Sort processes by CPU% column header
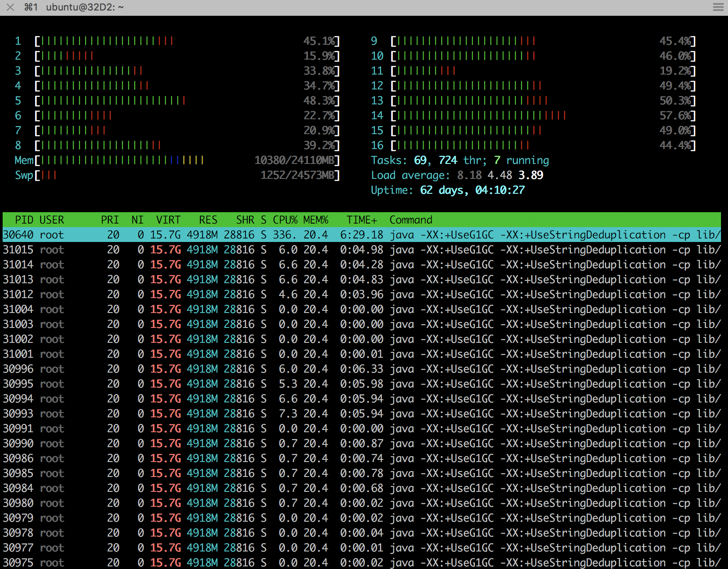This screenshot has height=569, width=728. (285, 220)
